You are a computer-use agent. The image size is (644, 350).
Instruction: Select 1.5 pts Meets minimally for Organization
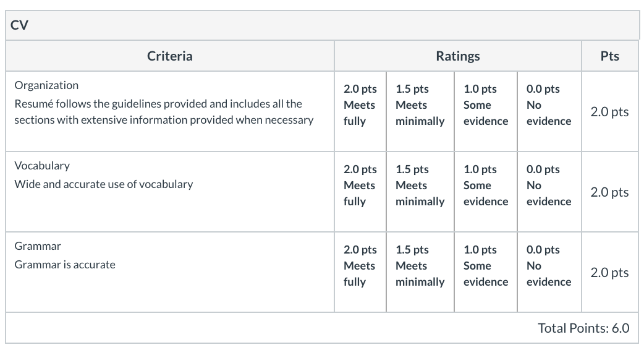click(x=420, y=111)
